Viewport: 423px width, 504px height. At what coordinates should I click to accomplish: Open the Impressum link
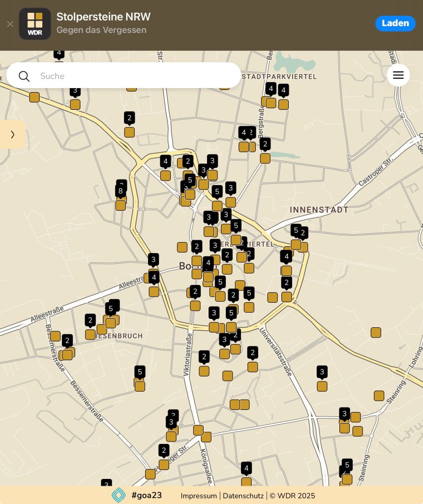click(x=199, y=496)
